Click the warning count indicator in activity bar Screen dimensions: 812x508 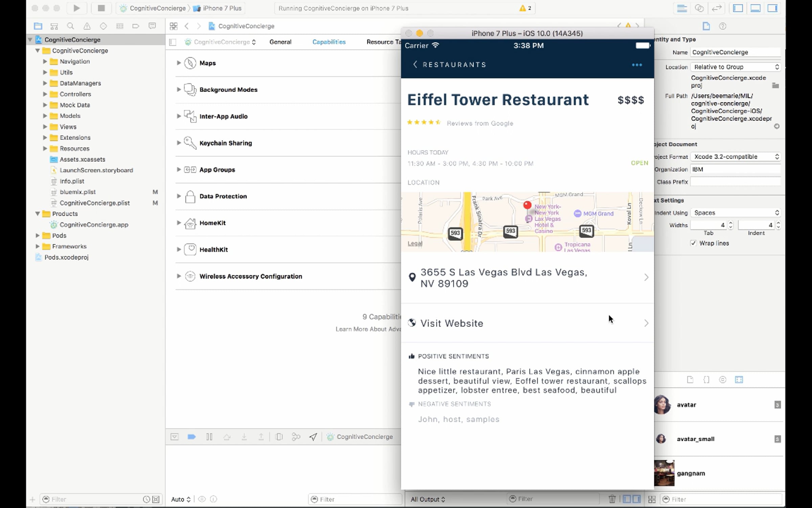[x=525, y=8]
